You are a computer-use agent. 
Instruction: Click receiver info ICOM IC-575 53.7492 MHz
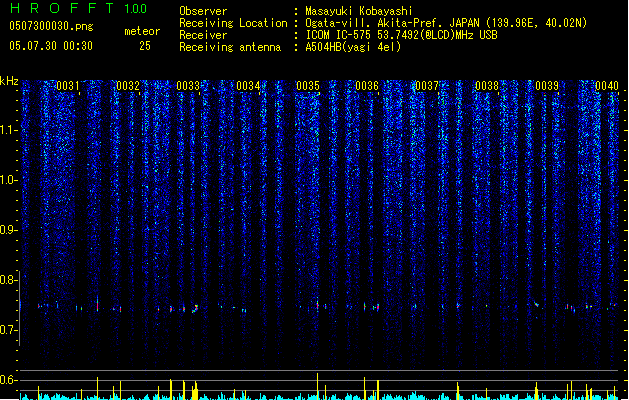tap(402, 35)
